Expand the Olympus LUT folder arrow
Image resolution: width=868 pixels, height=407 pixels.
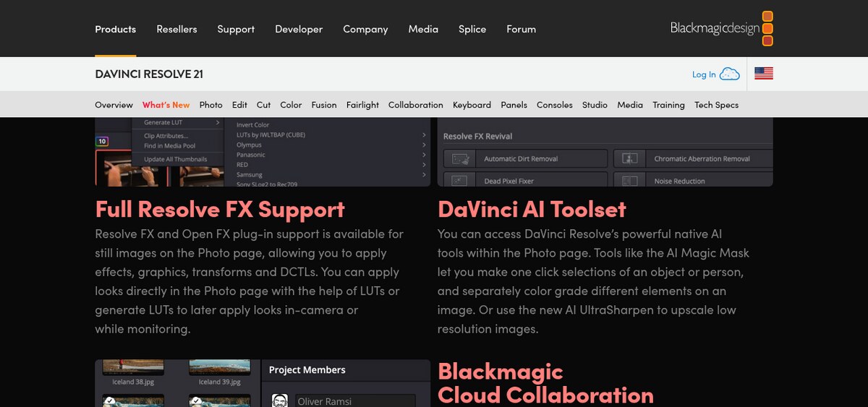click(424, 145)
